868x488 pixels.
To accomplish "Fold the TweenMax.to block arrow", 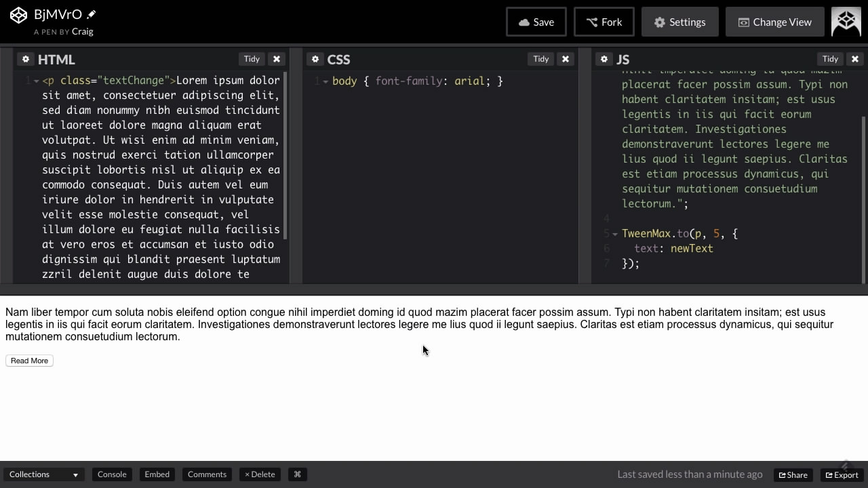I will click(x=615, y=234).
